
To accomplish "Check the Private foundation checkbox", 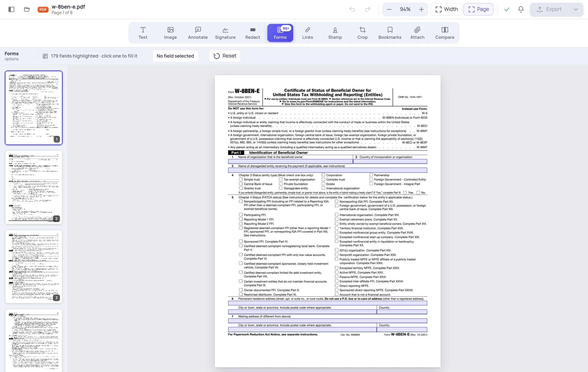I will [x=281, y=184].
